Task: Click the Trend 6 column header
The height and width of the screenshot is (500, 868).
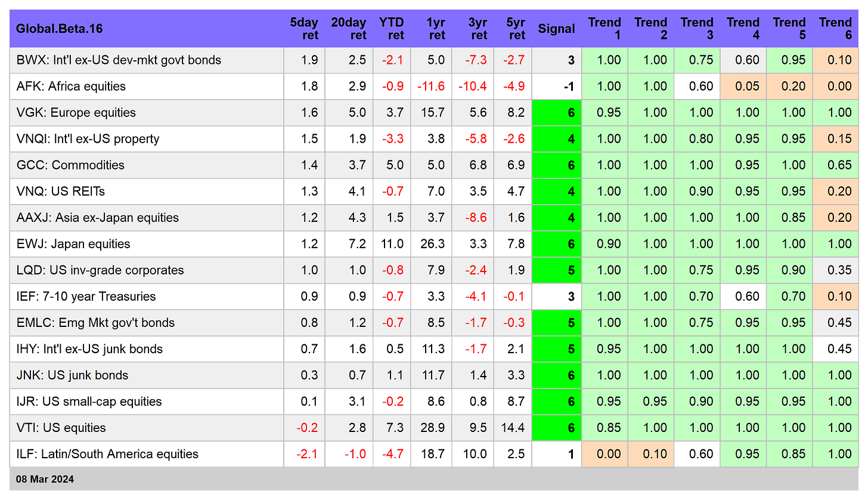Action: 835,29
